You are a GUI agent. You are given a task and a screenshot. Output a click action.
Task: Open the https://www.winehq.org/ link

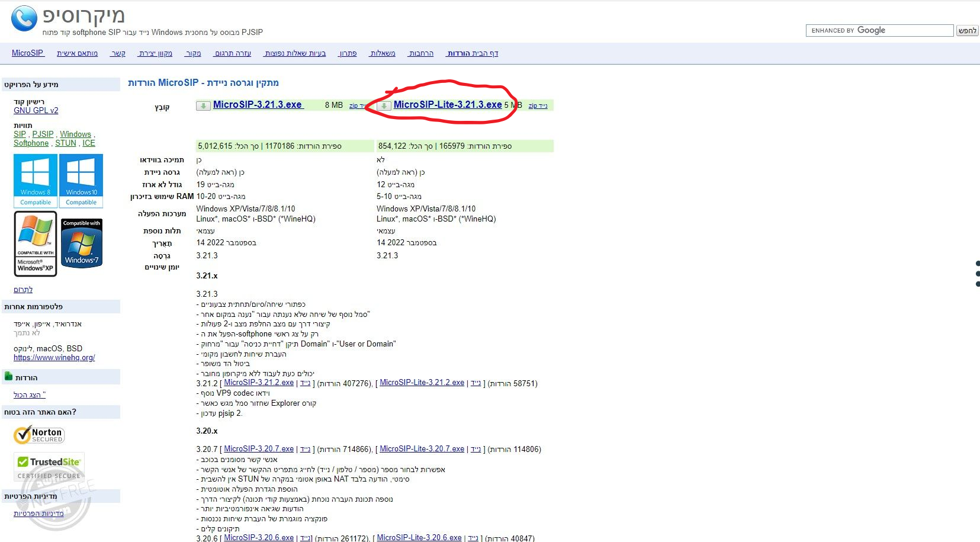(x=54, y=358)
